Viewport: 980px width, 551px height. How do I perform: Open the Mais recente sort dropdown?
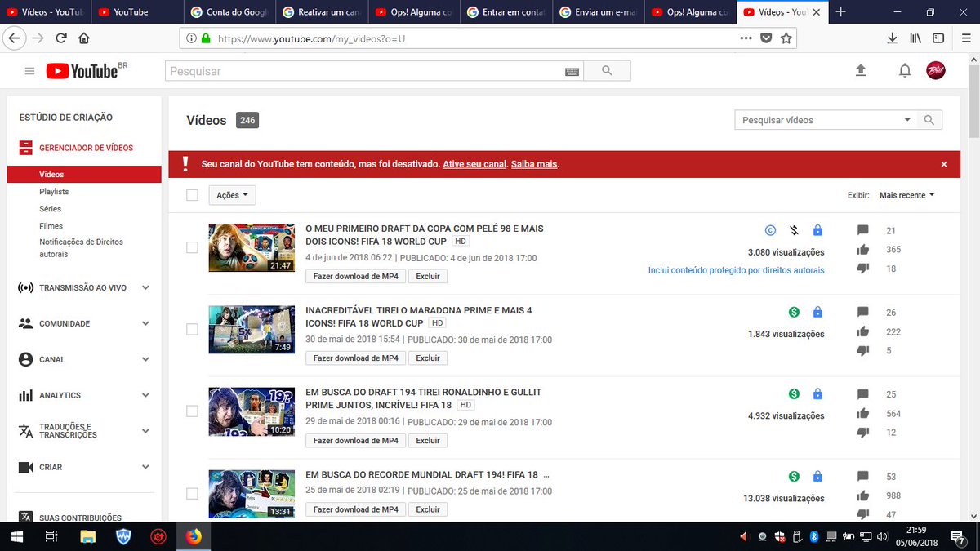(x=906, y=195)
